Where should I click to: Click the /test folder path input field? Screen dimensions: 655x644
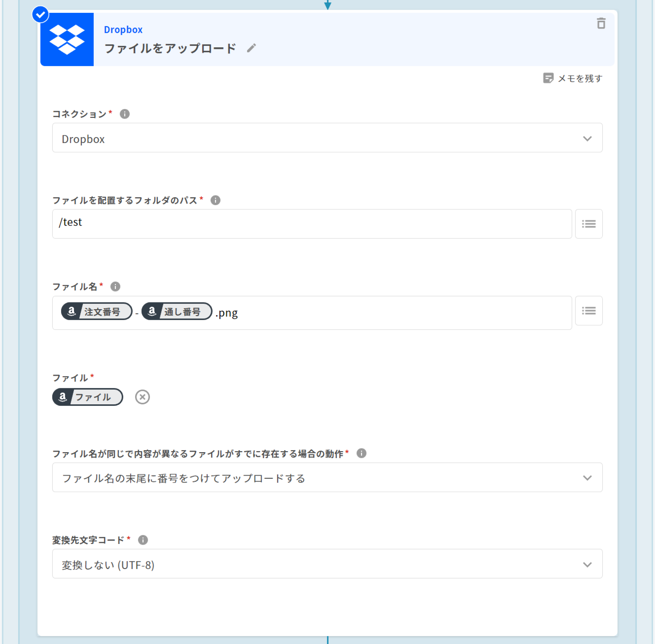(x=312, y=224)
